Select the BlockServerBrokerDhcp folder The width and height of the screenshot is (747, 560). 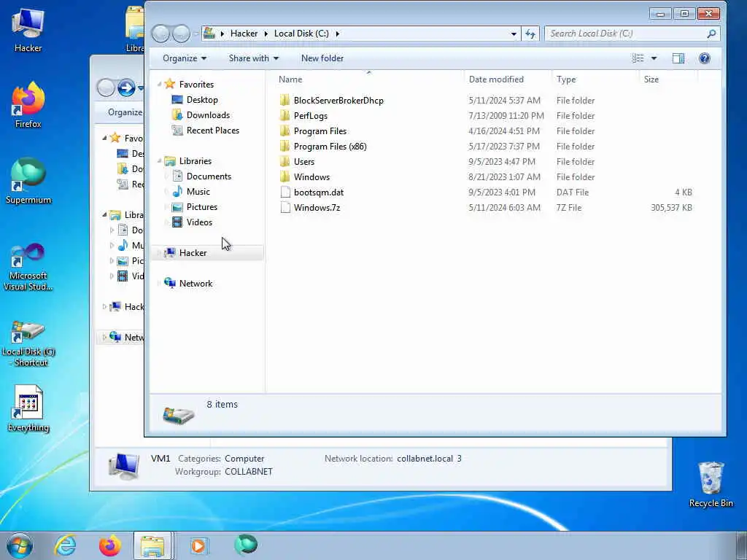click(x=338, y=101)
